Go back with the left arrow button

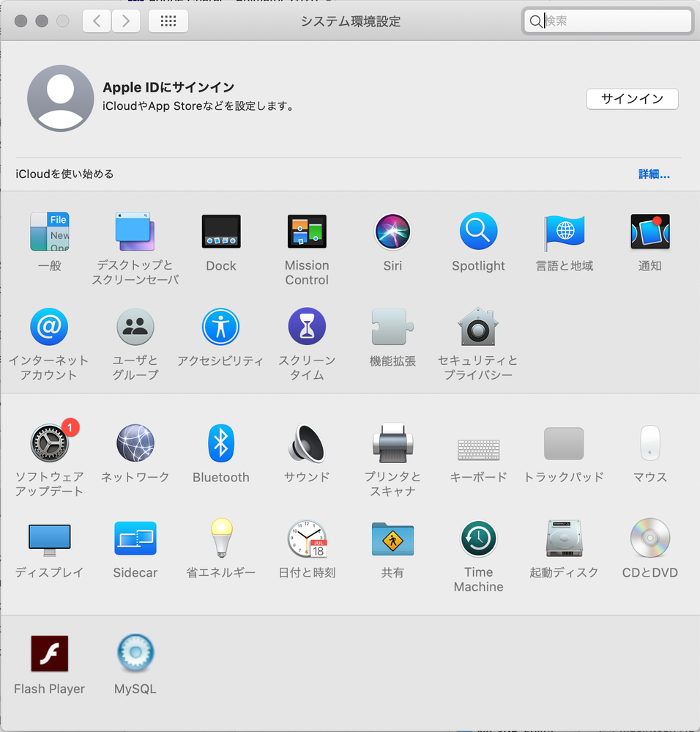97,21
